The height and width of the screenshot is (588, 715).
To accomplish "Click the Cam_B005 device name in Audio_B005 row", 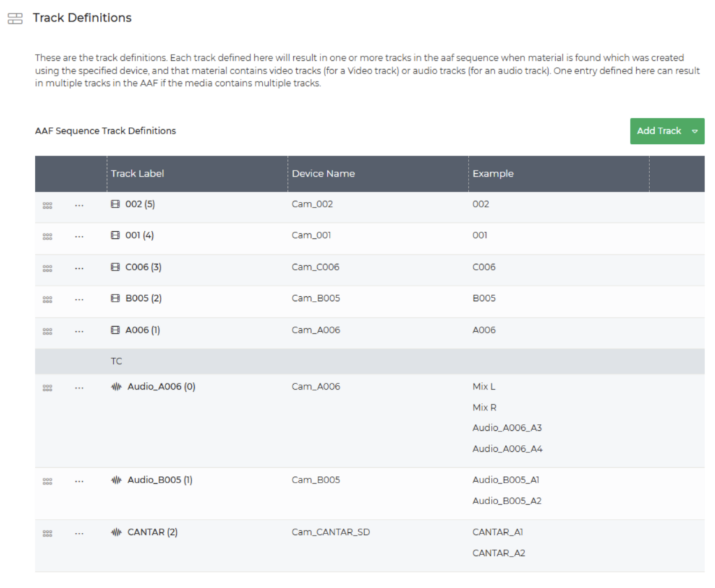I will [x=316, y=480].
